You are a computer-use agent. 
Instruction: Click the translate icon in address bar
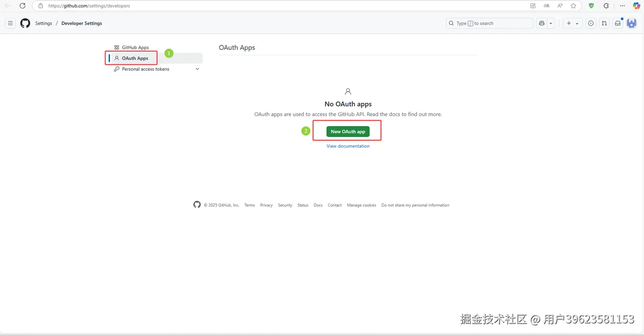pyautogui.click(x=546, y=6)
